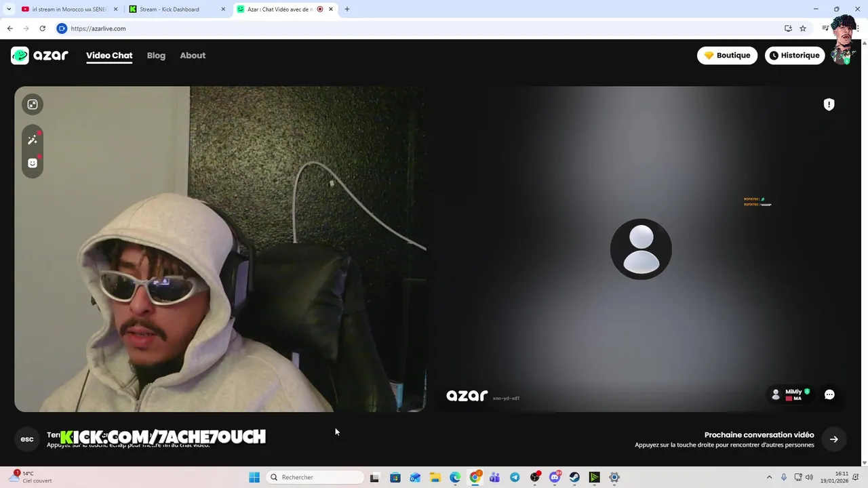Click 'Prochaine conversation vidéo' text
Screen dimensions: 868x488
[x=759, y=435]
